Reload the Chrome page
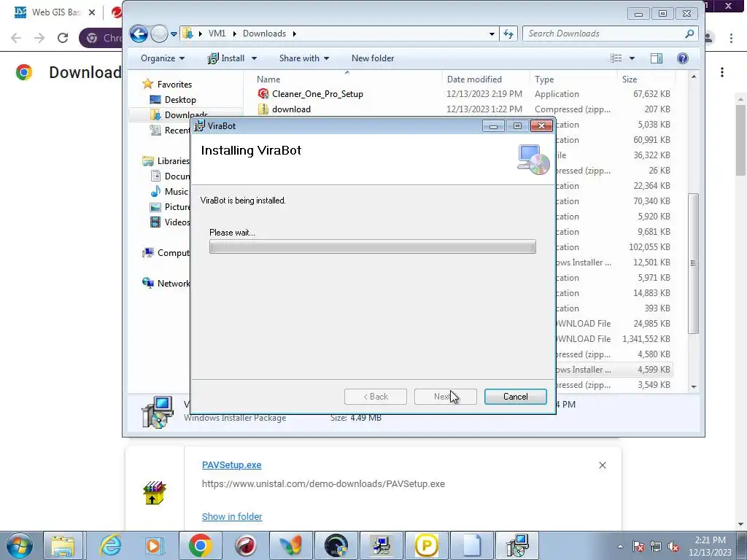747x560 pixels. [63, 38]
